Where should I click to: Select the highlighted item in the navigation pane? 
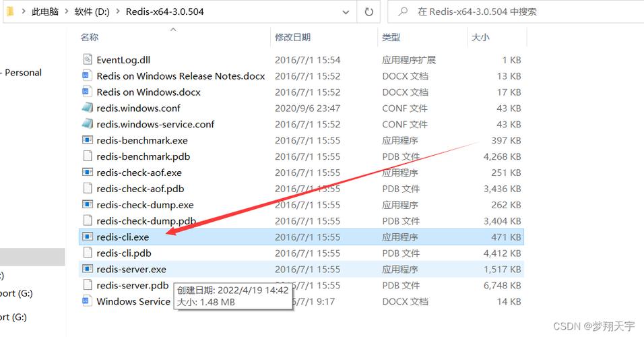(x=32, y=257)
